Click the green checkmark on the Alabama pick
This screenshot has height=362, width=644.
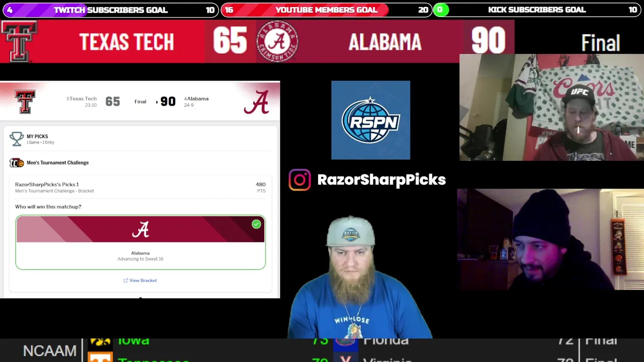tap(256, 224)
